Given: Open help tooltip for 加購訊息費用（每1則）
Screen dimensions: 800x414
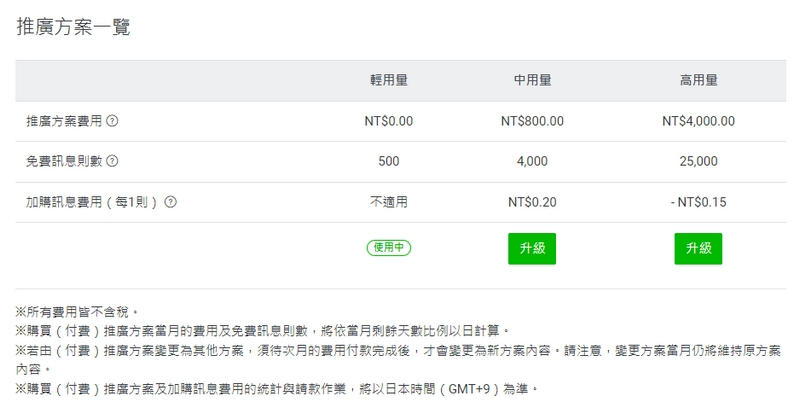Looking at the screenshot, I should coord(171,201).
